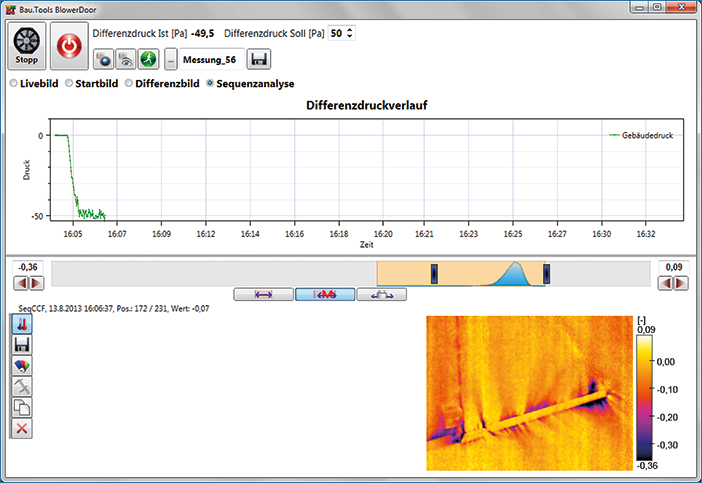
Task: Click the vertical color scale bar
Action: point(644,398)
